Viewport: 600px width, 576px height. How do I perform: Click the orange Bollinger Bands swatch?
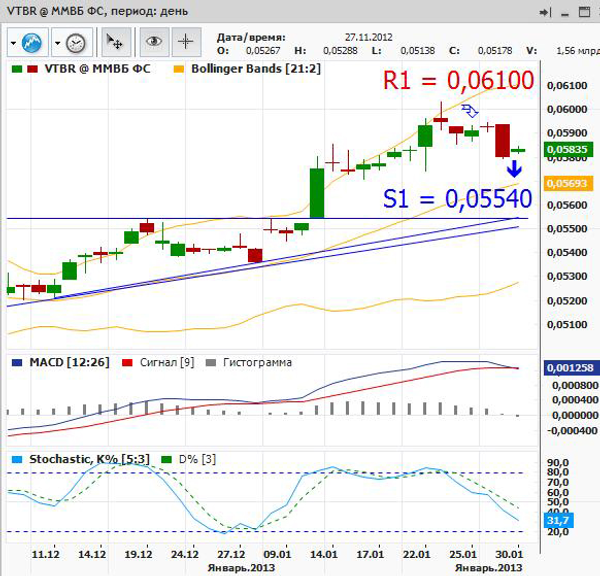click(x=179, y=69)
